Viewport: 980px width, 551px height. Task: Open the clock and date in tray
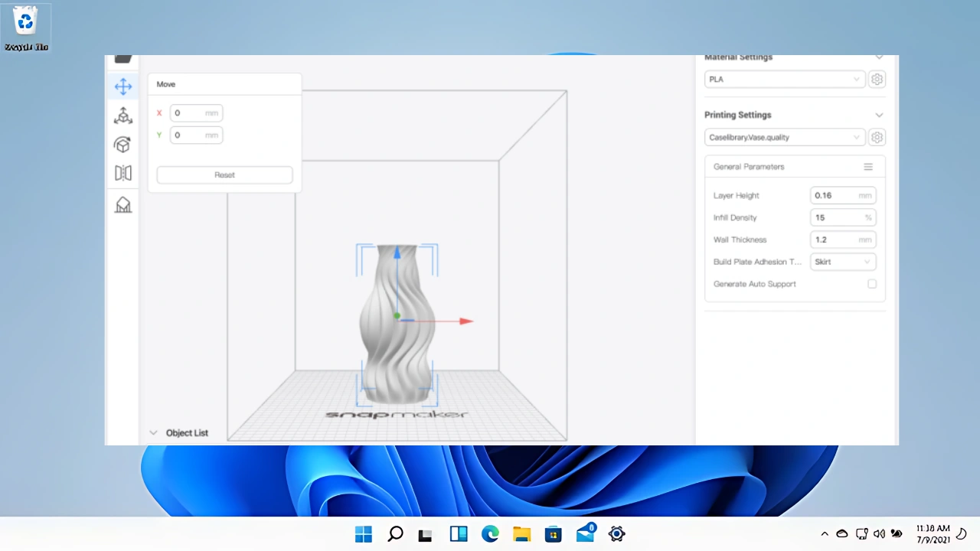coord(933,533)
